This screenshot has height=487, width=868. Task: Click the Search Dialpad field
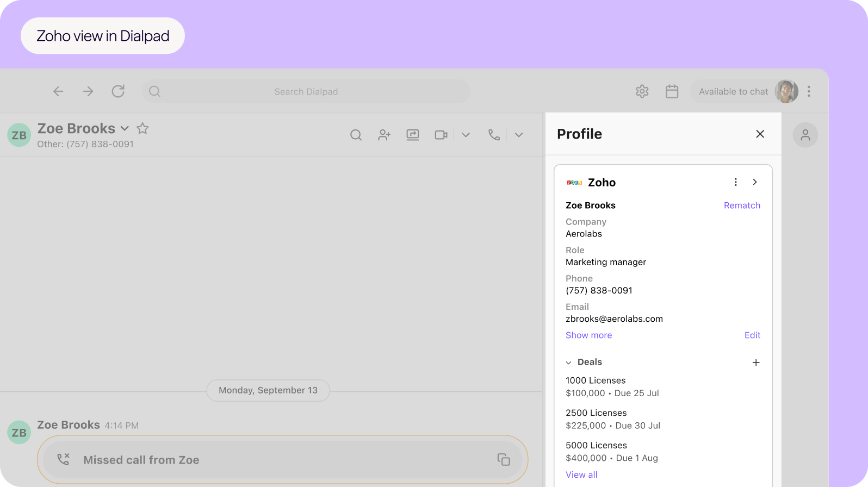(x=306, y=91)
